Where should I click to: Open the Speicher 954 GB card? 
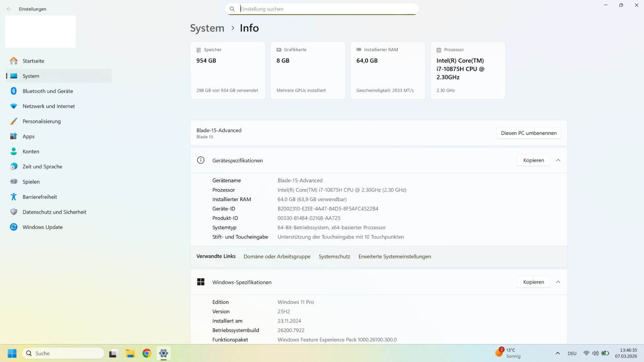[228, 70]
